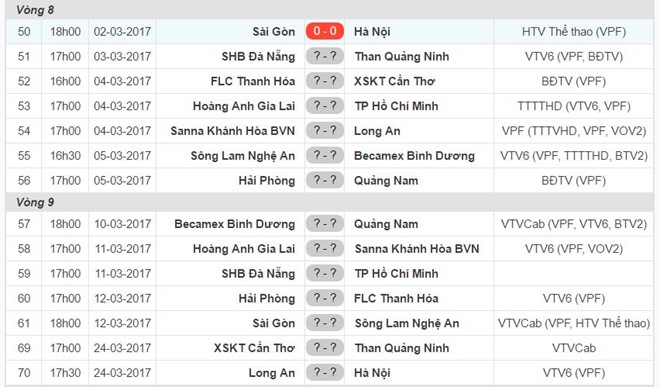The width and height of the screenshot is (660, 387).
Task: Click the score badge for match 58
Action: tap(325, 248)
